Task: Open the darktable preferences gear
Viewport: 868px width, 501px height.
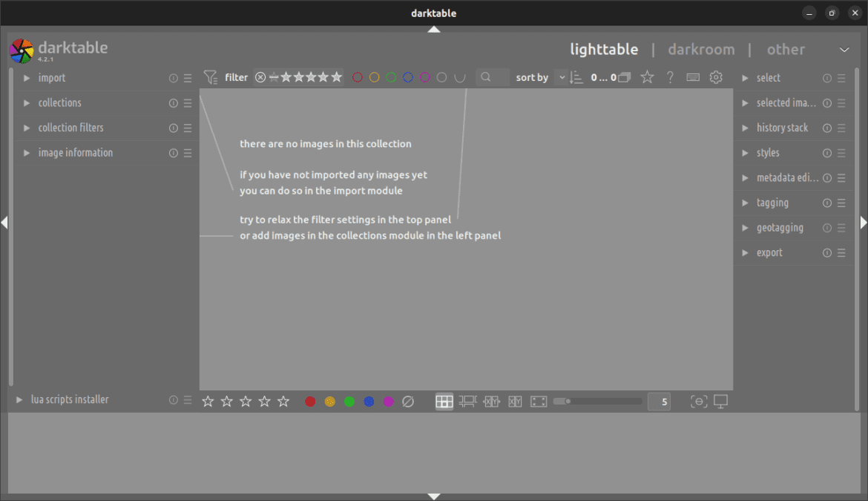Action: [x=716, y=76]
